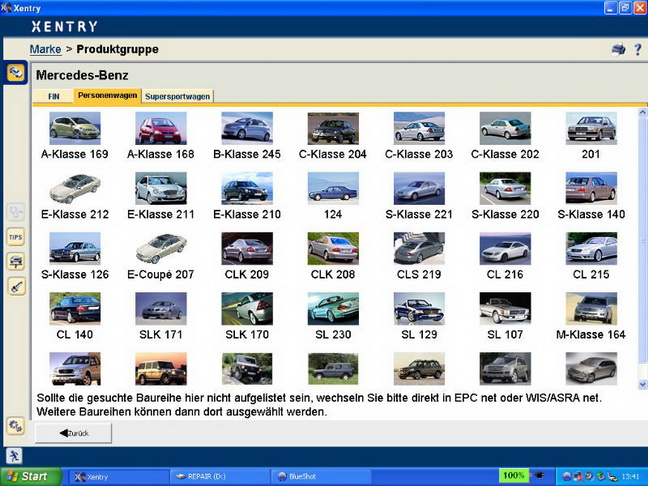This screenshot has width=648, height=486.
Task: Select the SLK 171 thumbnail
Action: [x=161, y=309]
